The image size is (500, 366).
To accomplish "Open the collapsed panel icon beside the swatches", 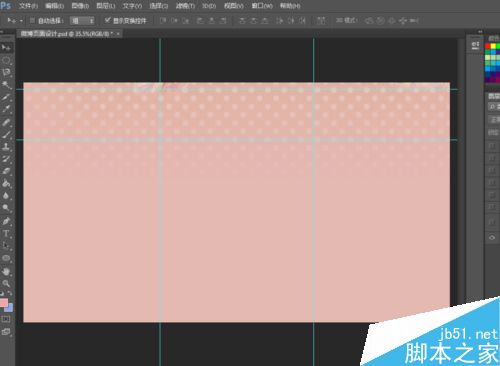I will click(x=476, y=45).
